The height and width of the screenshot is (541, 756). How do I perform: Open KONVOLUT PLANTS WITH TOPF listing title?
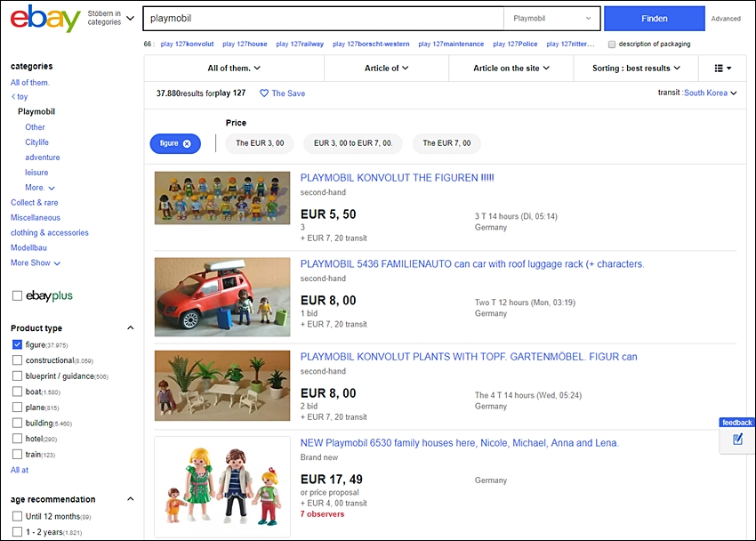469,357
